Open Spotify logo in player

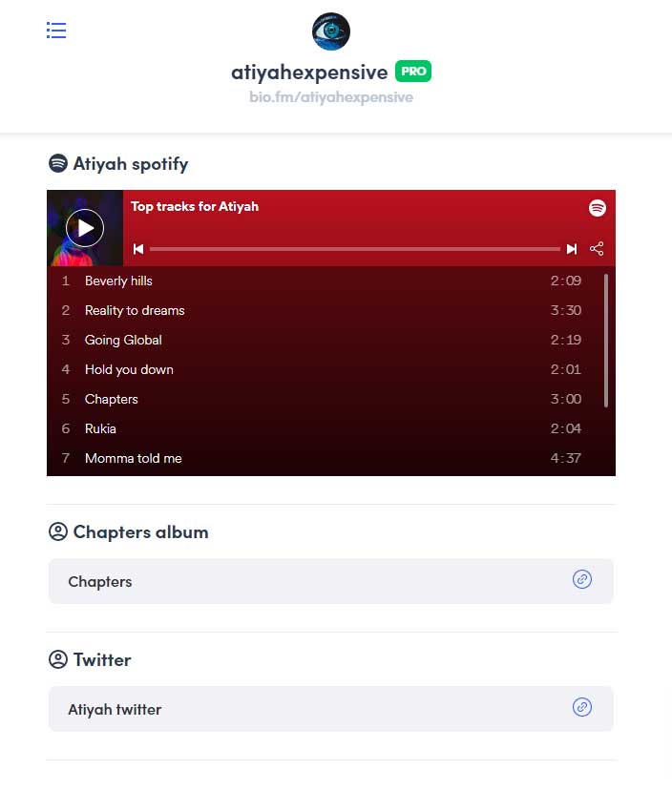click(x=598, y=208)
